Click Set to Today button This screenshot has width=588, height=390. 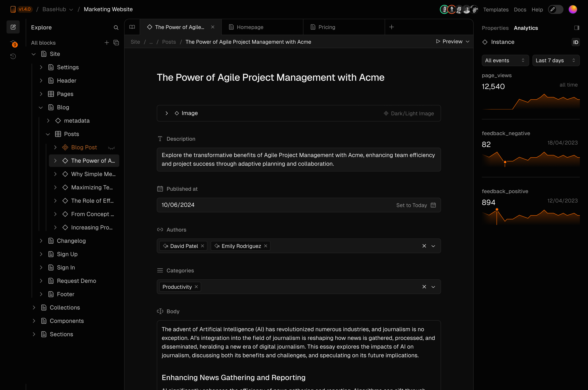tap(411, 205)
